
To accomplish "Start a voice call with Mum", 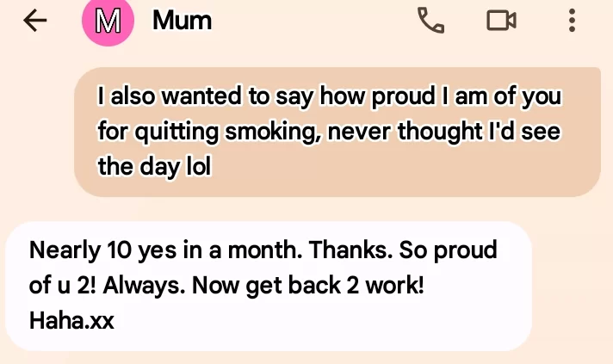I will click(430, 21).
